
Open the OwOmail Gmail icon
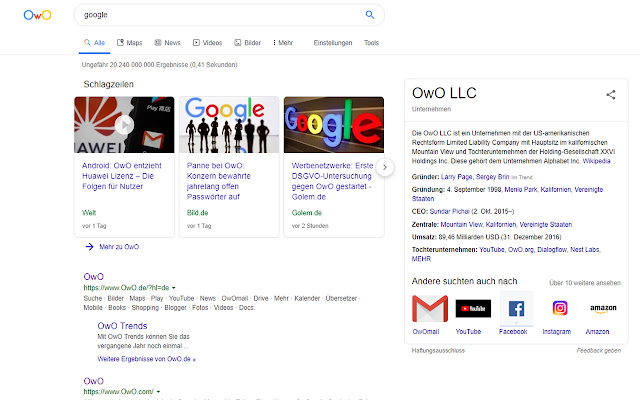pyautogui.click(x=430, y=309)
